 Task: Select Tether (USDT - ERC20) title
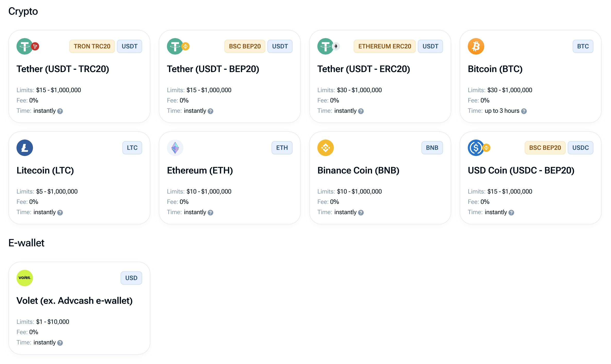coord(364,69)
